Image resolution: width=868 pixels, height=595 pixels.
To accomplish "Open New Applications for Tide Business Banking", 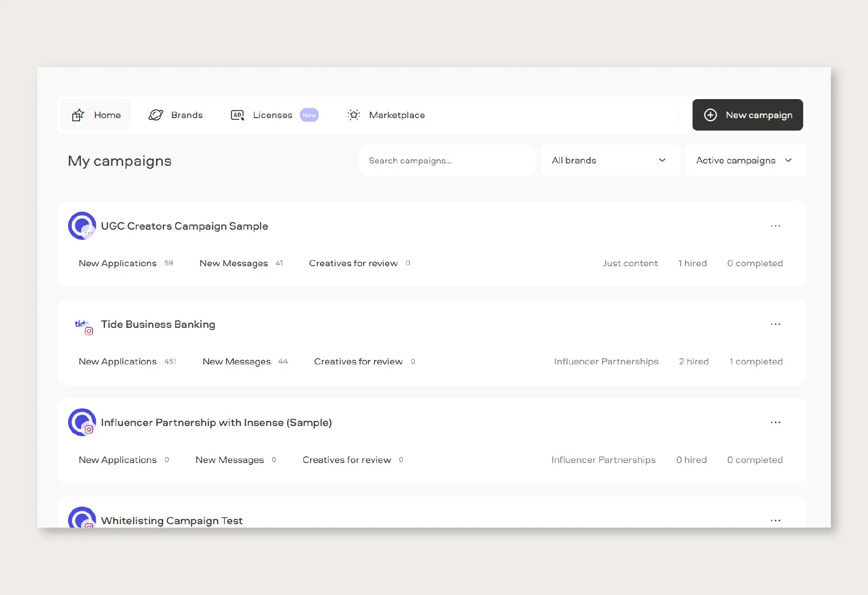I will (118, 362).
